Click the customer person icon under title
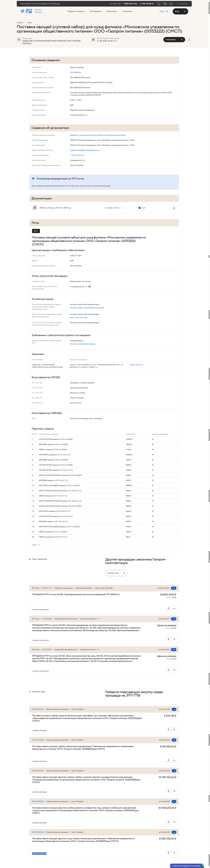 pos(19,39)
